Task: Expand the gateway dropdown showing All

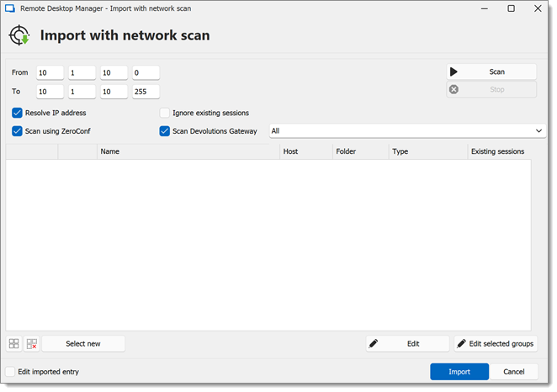Action: pyautogui.click(x=407, y=131)
